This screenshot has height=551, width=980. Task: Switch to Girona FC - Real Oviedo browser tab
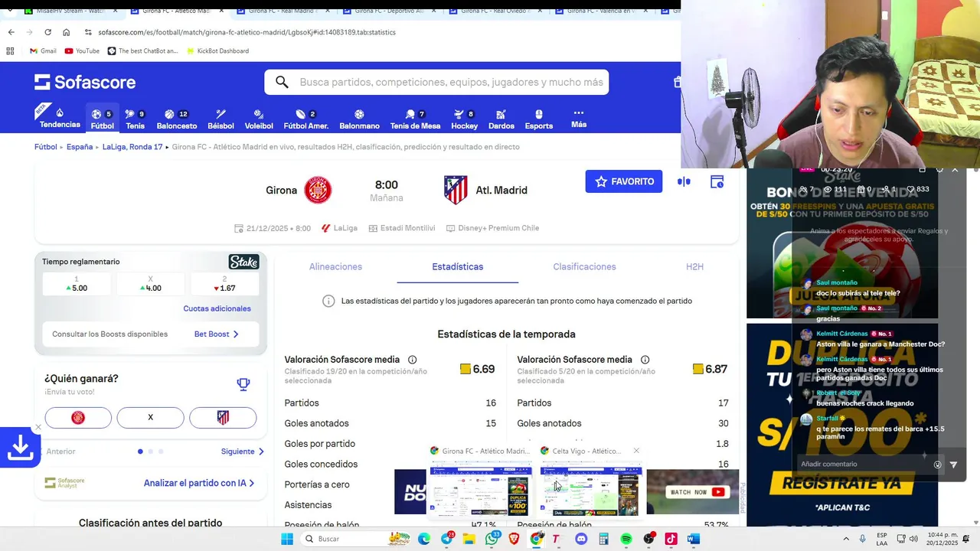[495, 11]
